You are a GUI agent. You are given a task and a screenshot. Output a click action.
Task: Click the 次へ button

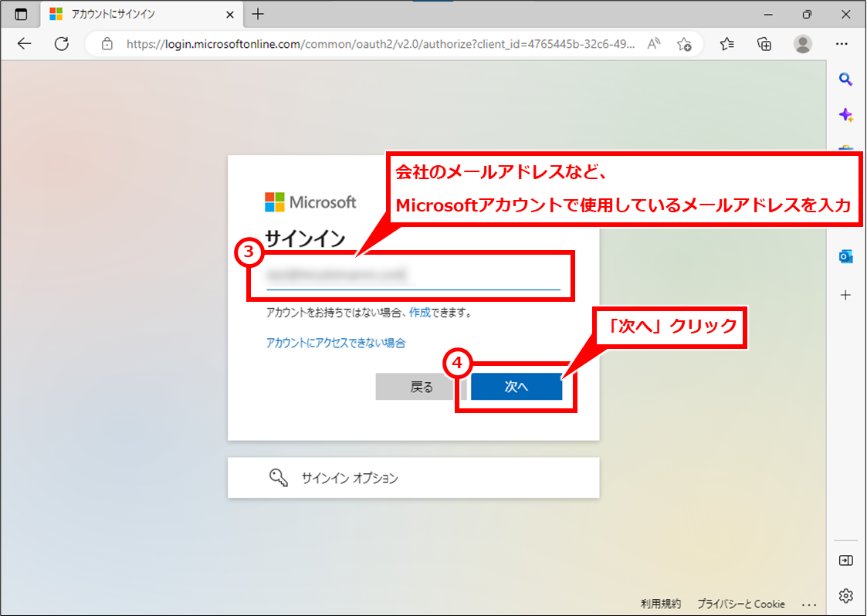click(516, 387)
